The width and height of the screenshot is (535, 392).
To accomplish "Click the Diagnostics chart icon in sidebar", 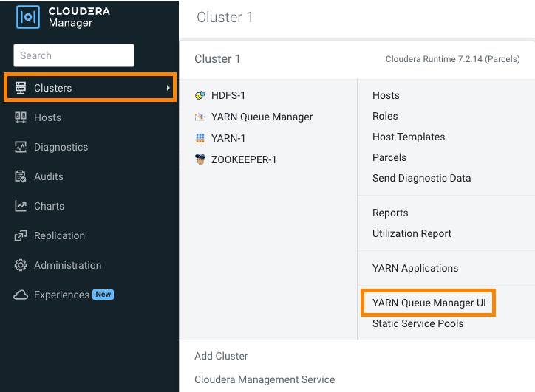I will point(21,147).
